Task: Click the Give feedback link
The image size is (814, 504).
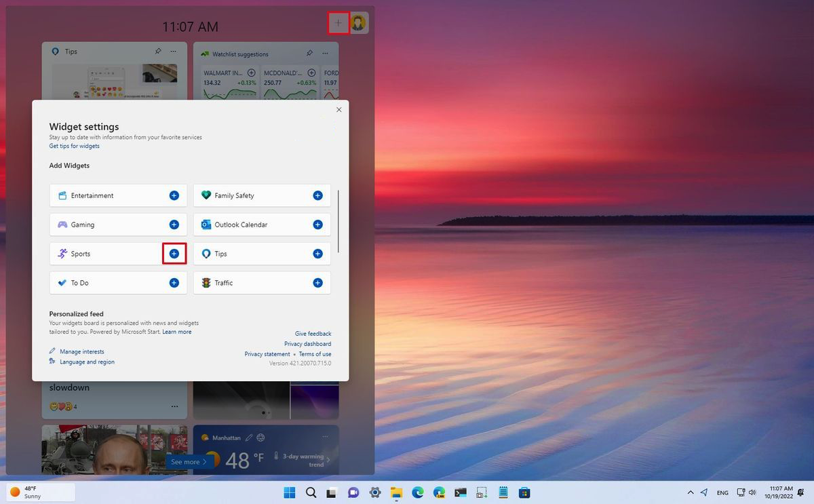Action: coord(313,334)
